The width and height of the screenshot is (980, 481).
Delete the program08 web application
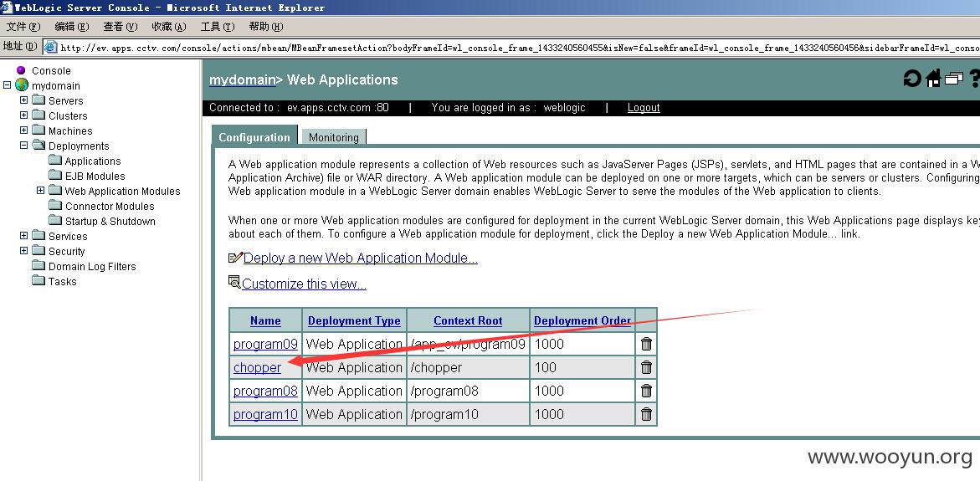pyautogui.click(x=646, y=391)
